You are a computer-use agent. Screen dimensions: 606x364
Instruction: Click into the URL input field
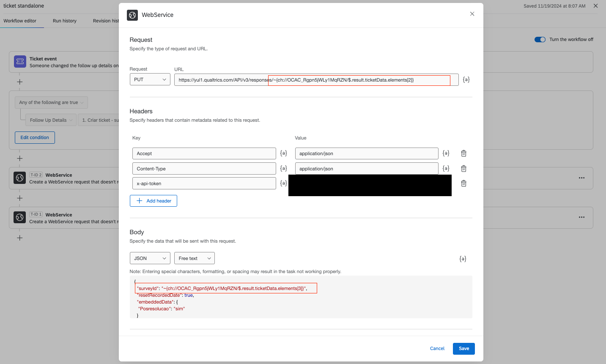point(316,80)
